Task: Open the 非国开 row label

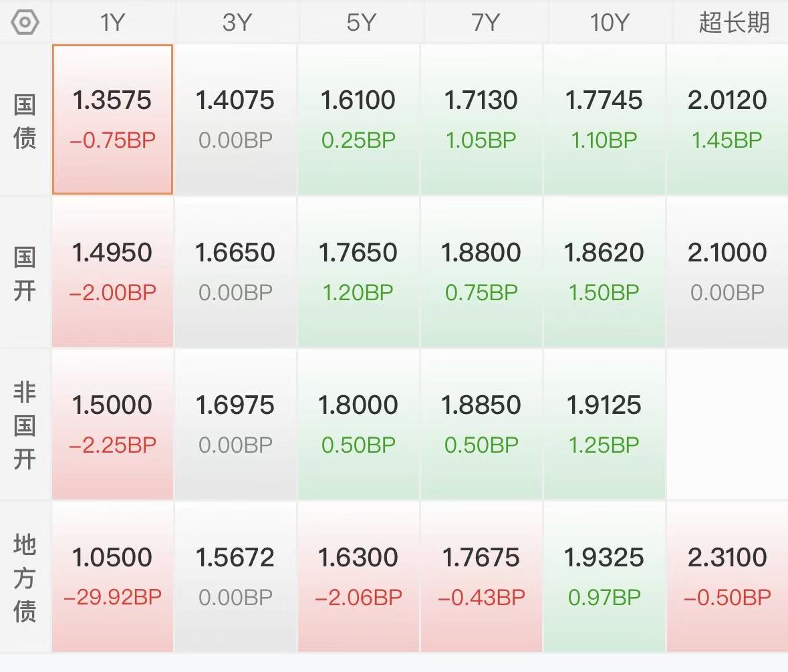Action: [25, 425]
